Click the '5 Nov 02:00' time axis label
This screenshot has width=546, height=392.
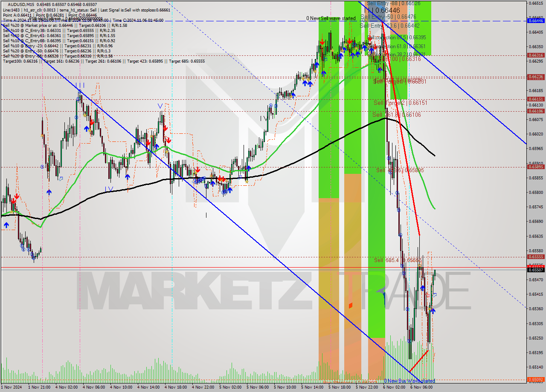pyautogui.click(x=230, y=387)
